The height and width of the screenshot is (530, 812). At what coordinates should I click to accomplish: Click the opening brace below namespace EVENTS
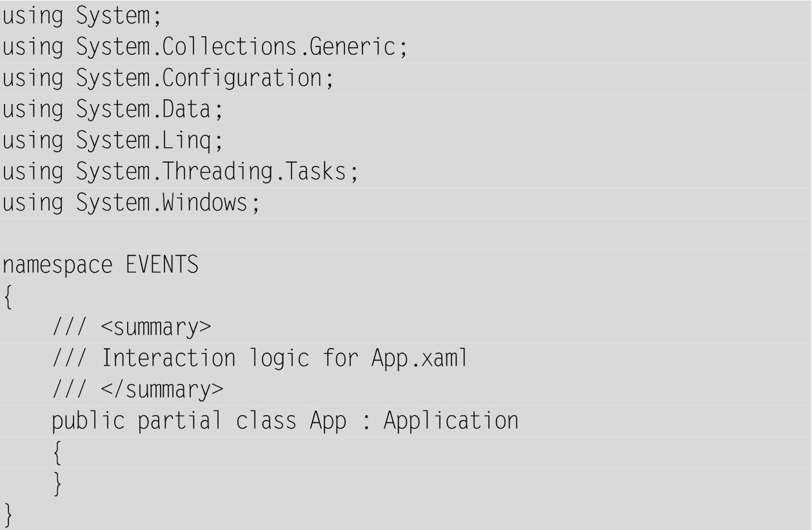pyautogui.click(x=8, y=297)
